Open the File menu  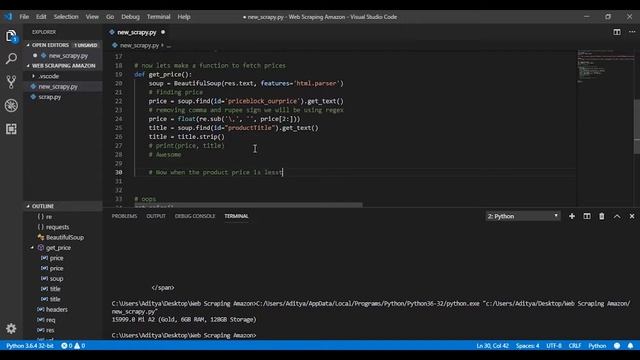click(24, 17)
